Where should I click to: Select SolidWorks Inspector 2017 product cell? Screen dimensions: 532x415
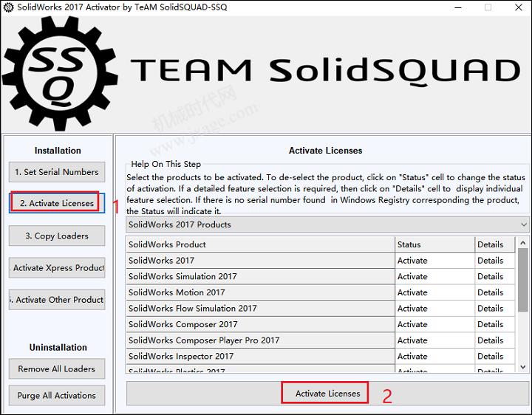260,356
